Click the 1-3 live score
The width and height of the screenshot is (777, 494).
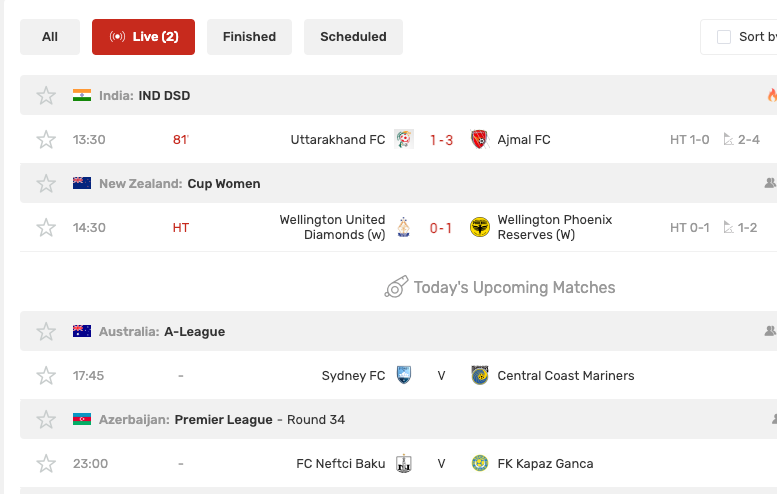[441, 140]
